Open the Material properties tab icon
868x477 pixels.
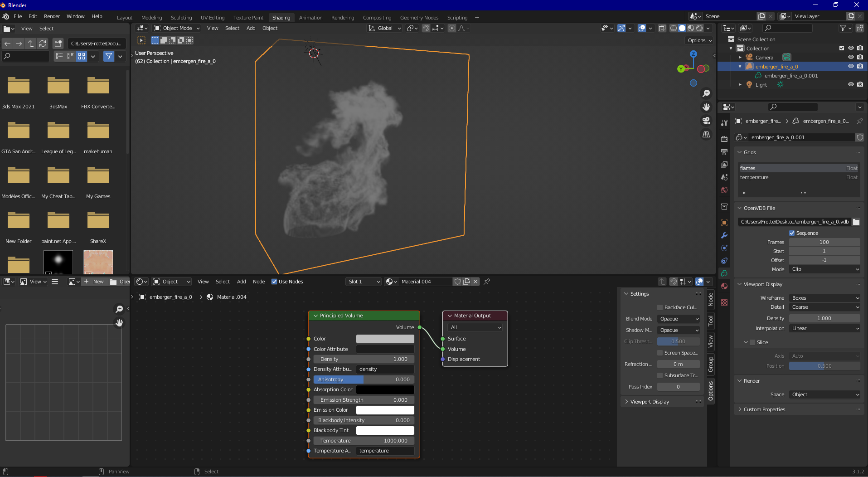[724, 286]
